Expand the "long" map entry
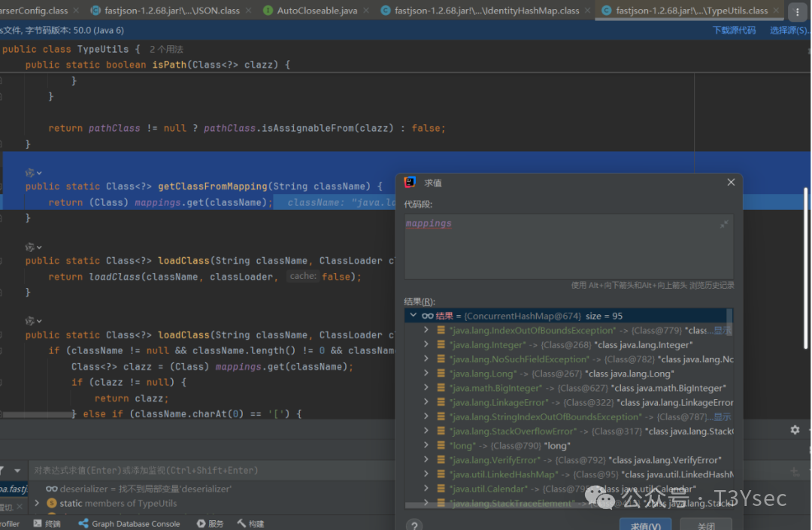This screenshot has width=812, height=530. coord(426,446)
